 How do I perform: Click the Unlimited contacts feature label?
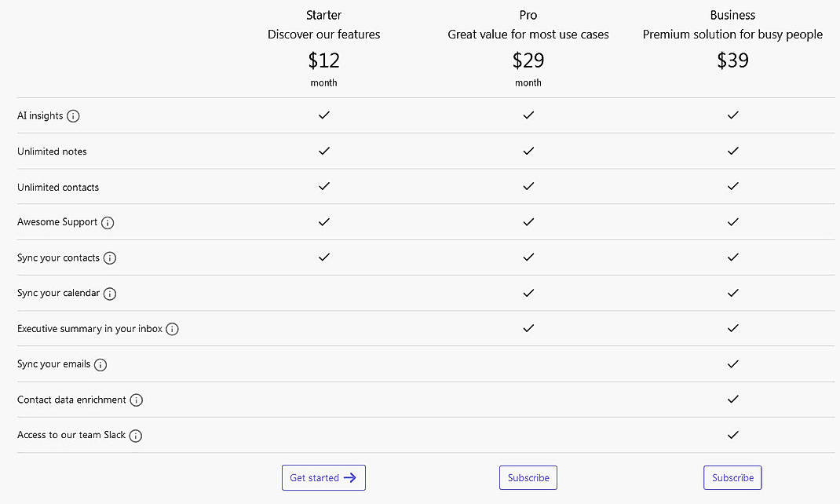coord(58,187)
